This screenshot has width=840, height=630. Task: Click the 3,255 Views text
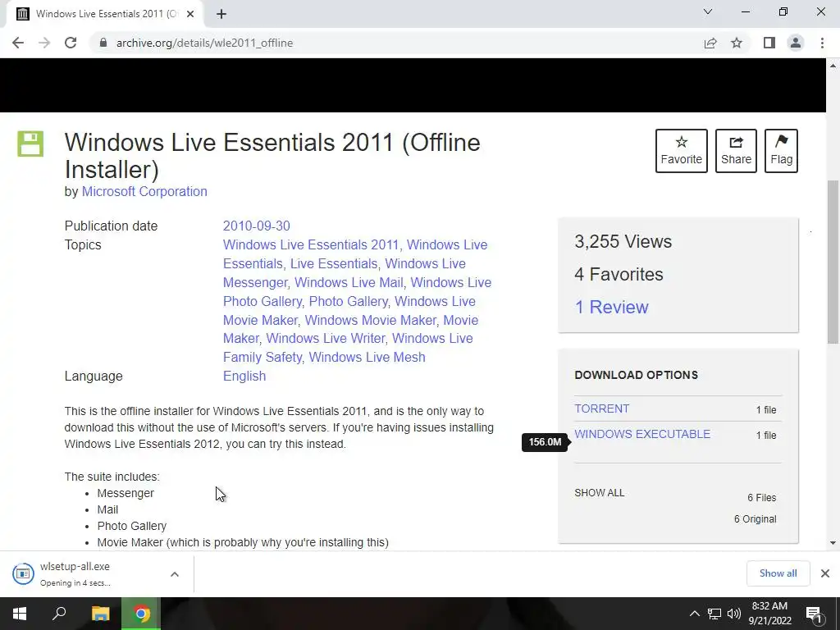pyautogui.click(x=623, y=242)
